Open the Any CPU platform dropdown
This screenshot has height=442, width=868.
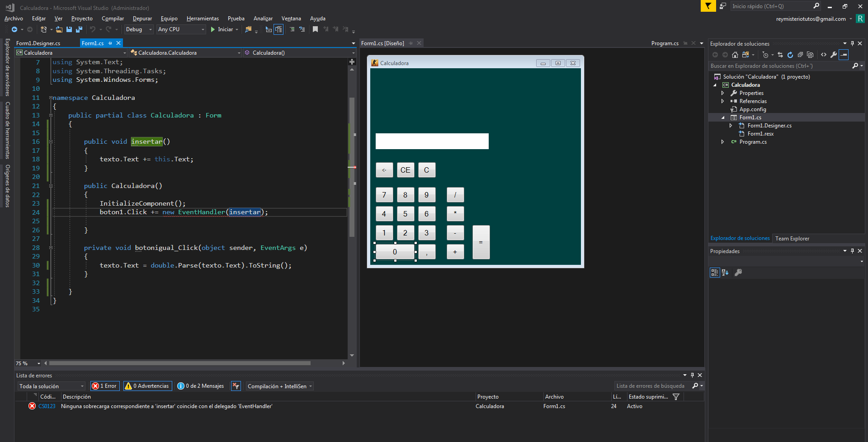pyautogui.click(x=181, y=29)
